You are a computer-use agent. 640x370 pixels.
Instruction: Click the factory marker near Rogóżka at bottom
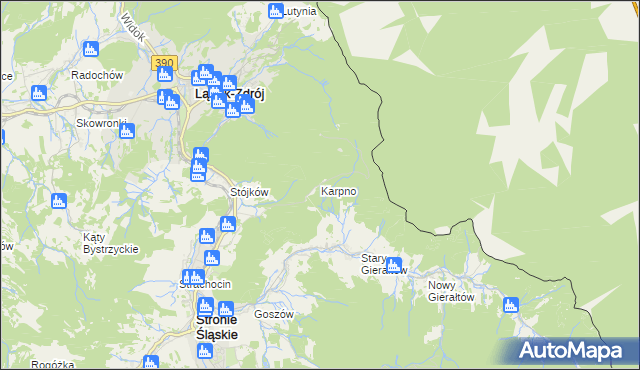pyautogui.click(x=151, y=362)
